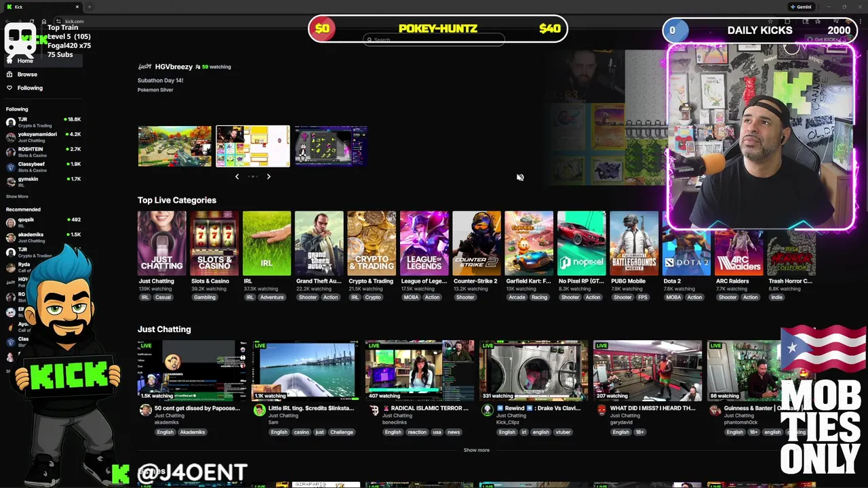Open the League of Legends category card
This screenshot has width=868, height=488.
(x=424, y=243)
